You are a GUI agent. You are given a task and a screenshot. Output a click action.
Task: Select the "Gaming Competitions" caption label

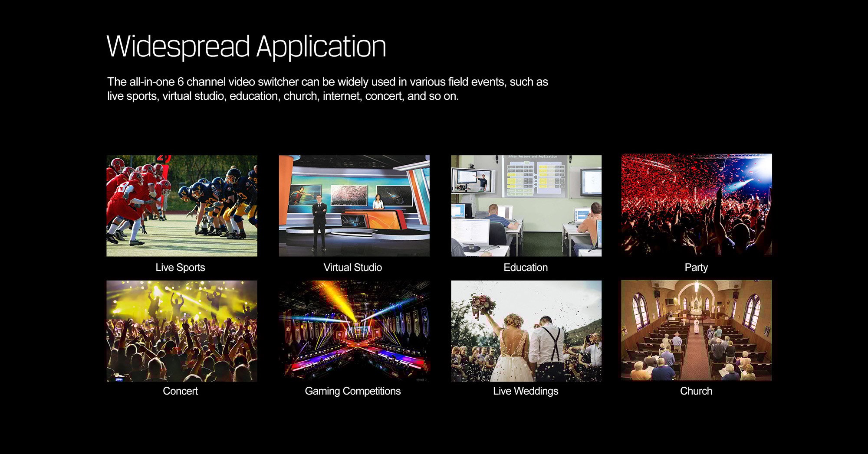tap(352, 391)
